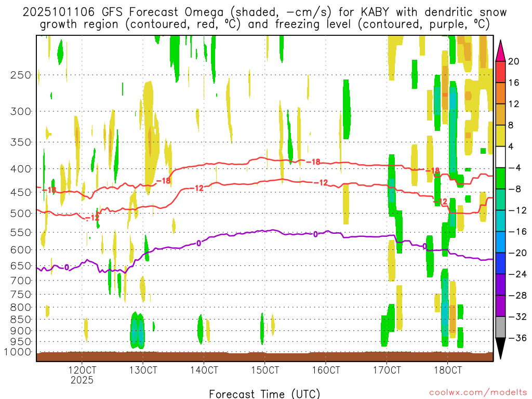Click the 800 pressure level label

[x=21, y=308]
